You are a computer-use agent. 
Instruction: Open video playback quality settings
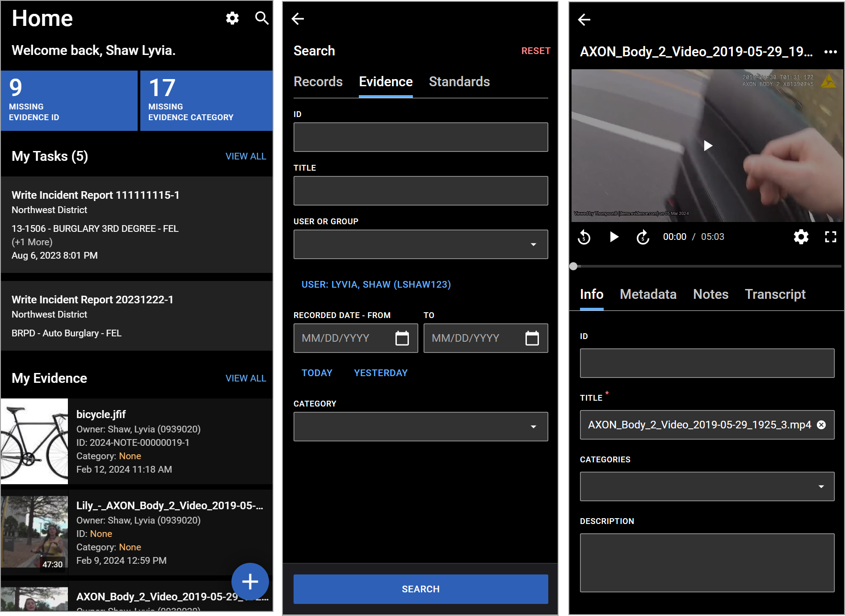point(801,237)
